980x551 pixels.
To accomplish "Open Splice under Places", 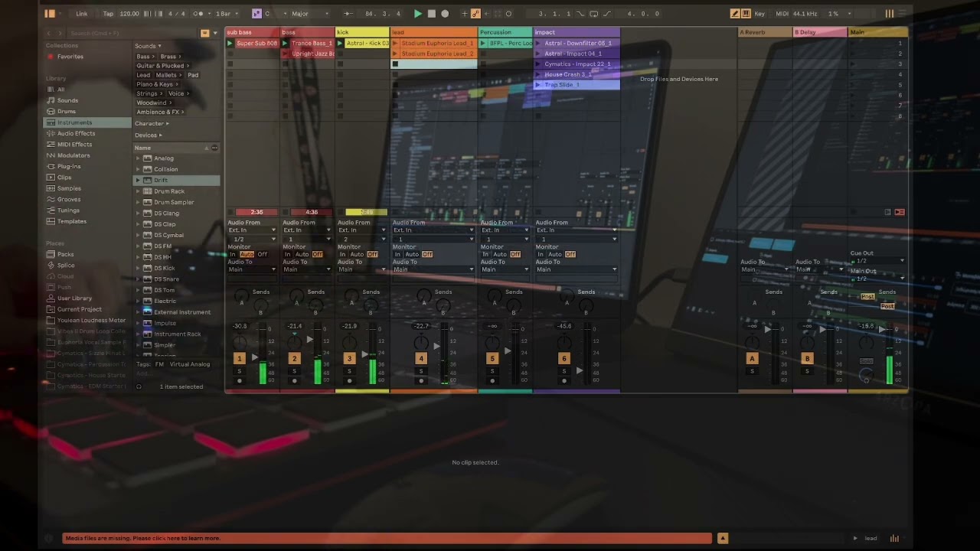I will 66,266.
